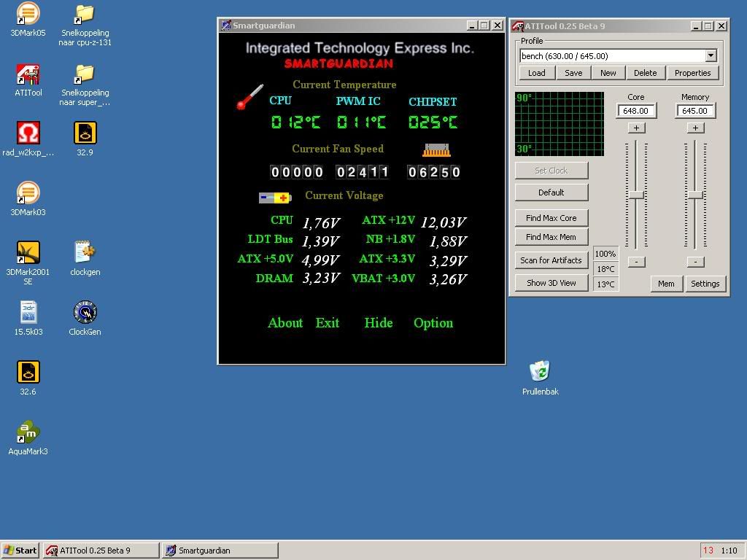747x560 pixels.
Task: Click the red 13 temperature tray icon
Action: point(708,550)
